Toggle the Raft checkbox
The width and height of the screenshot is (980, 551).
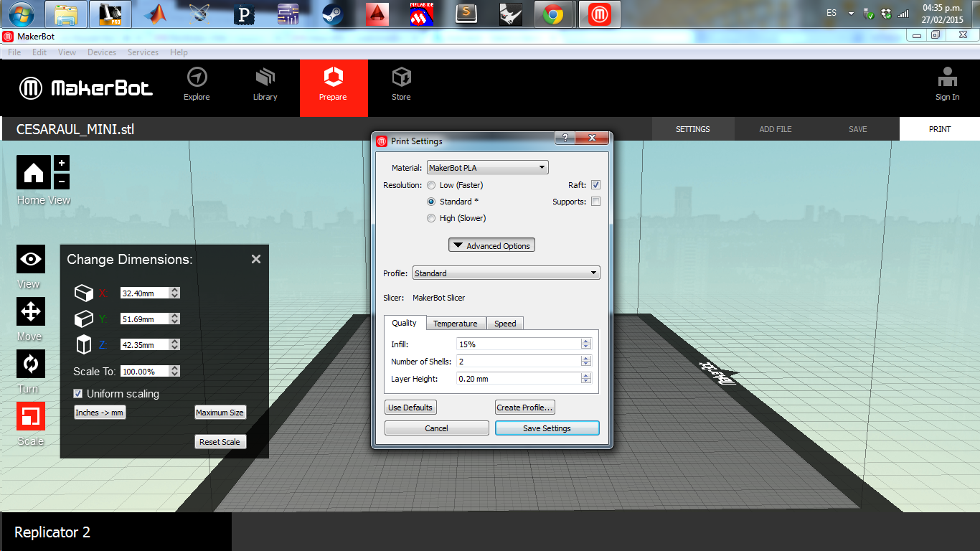[x=595, y=185]
